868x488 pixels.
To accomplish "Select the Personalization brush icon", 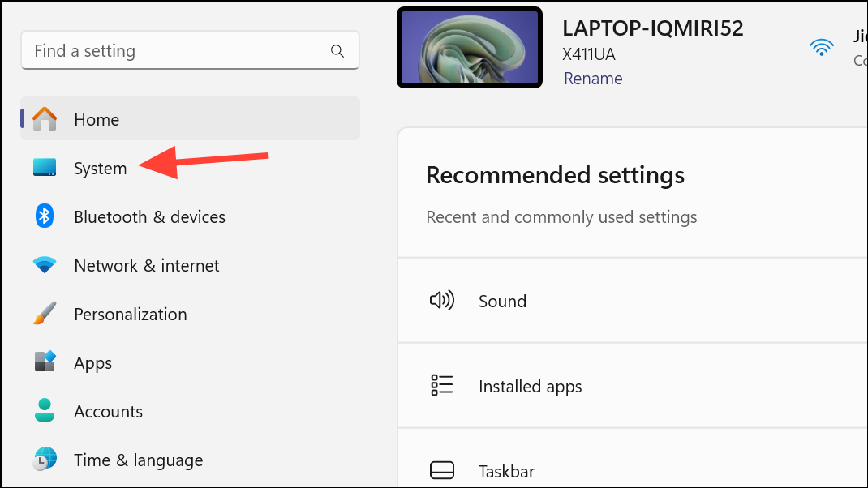I will (45, 314).
